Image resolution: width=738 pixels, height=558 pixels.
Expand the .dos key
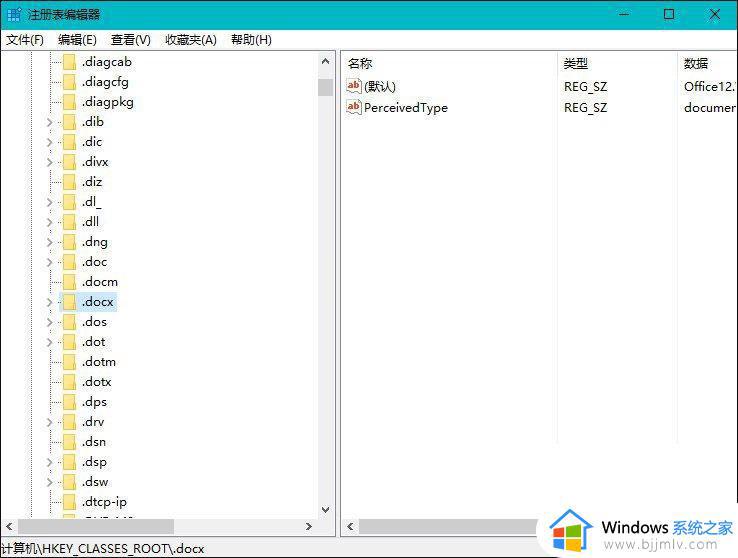(49, 322)
